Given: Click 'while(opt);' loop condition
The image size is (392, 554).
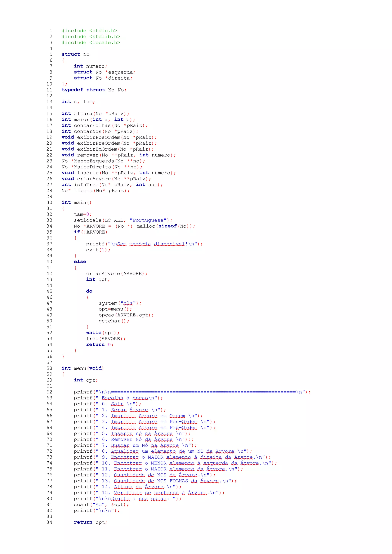Looking at the screenshot, I should pyautogui.click(x=103, y=333).
